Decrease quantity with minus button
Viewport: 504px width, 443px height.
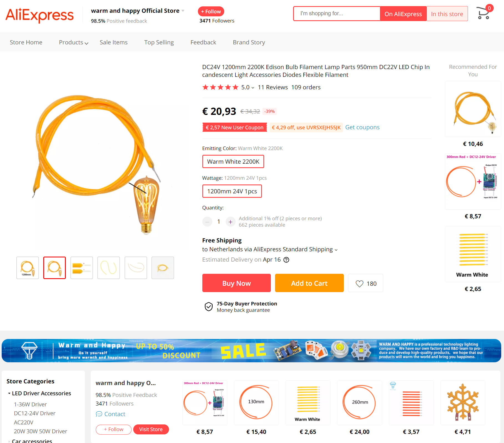pos(207,222)
